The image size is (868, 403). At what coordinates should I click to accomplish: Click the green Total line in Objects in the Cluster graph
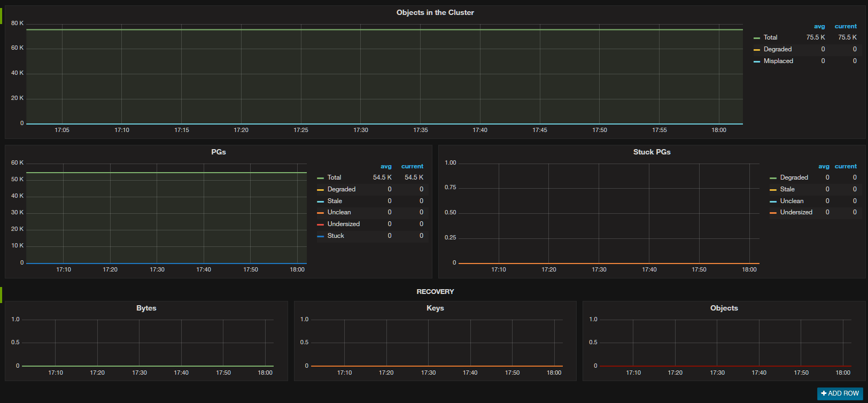click(x=384, y=29)
